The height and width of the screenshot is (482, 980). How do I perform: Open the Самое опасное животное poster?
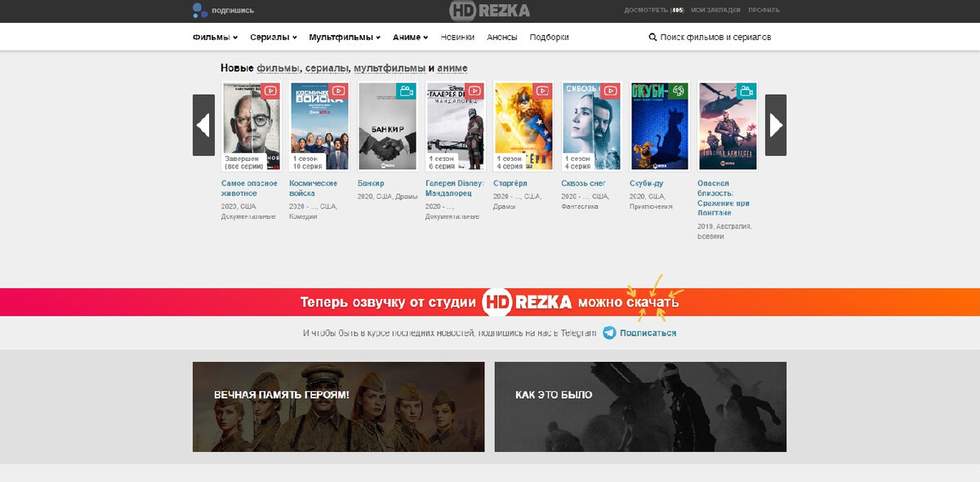(x=252, y=125)
